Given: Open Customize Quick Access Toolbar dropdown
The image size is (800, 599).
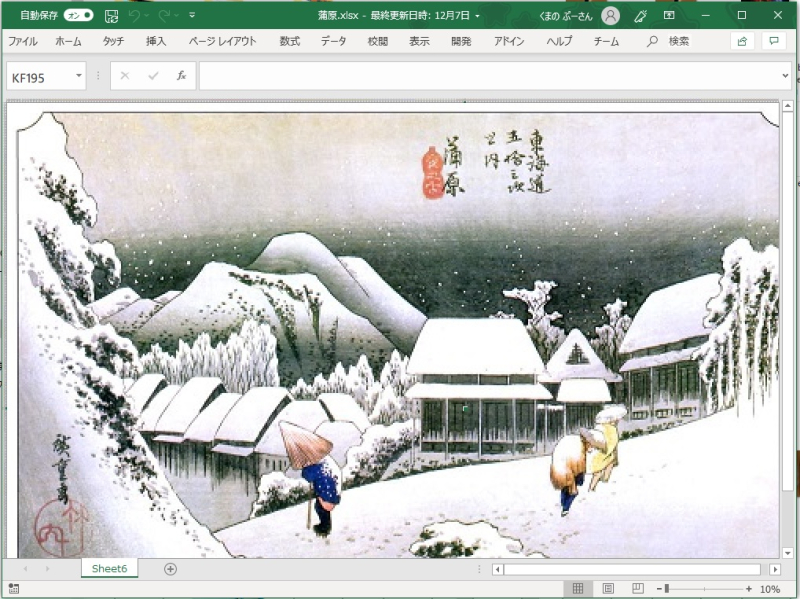Looking at the screenshot, I should point(192,15).
